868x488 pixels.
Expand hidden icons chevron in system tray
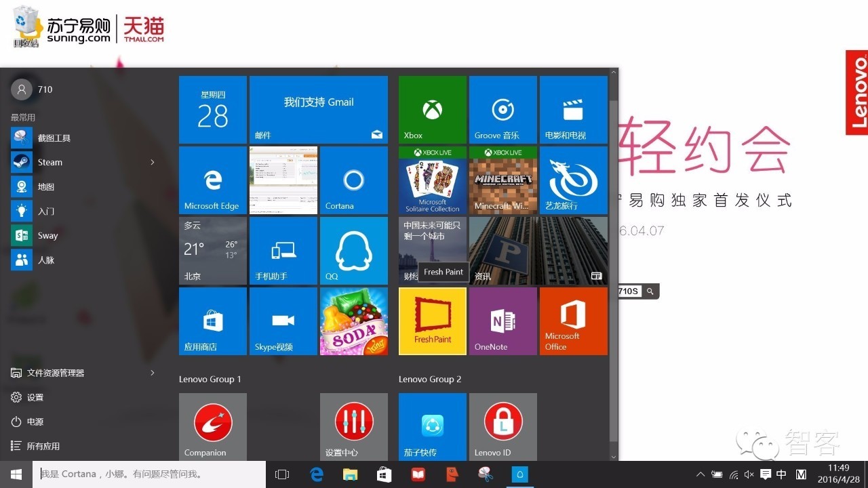click(701, 474)
